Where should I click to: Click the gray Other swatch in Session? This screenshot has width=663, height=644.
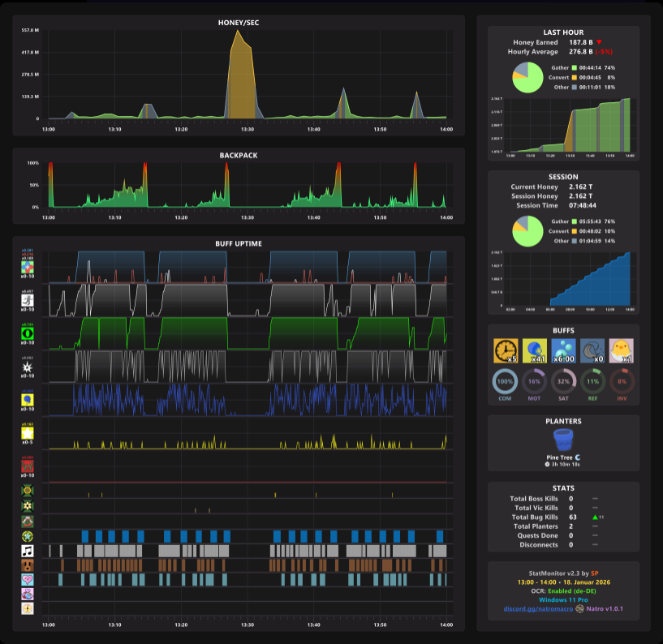click(x=575, y=241)
